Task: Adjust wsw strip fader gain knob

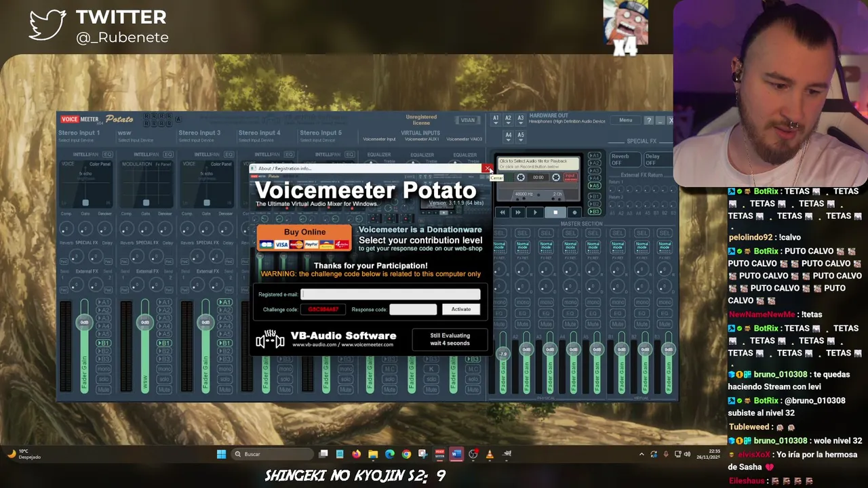Action: click(145, 322)
